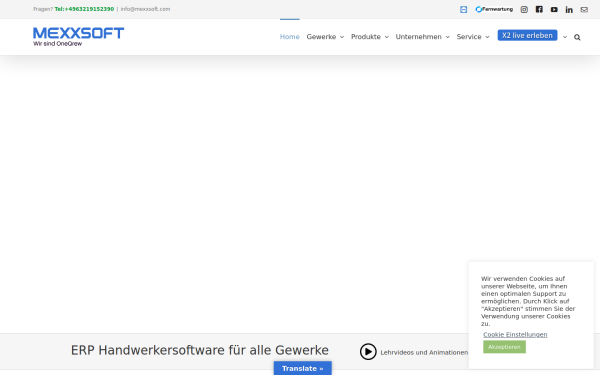
Task: Go to the Home menu item
Action: pos(290,37)
